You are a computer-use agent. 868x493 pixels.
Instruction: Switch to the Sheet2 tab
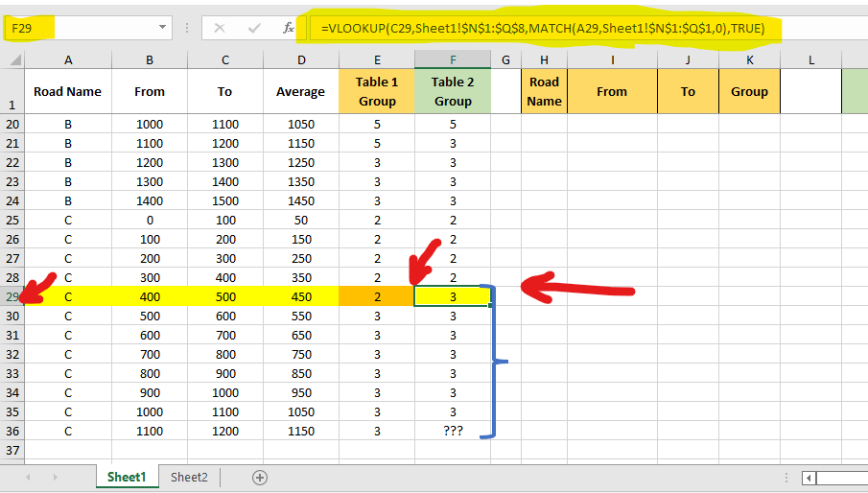189,477
